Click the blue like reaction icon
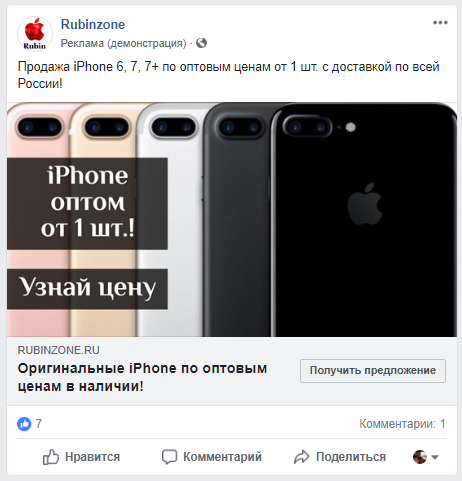 pos(24,424)
